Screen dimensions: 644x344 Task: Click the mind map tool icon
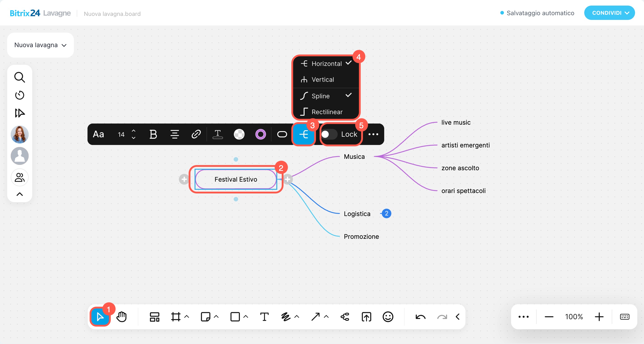(x=345, y=317)
